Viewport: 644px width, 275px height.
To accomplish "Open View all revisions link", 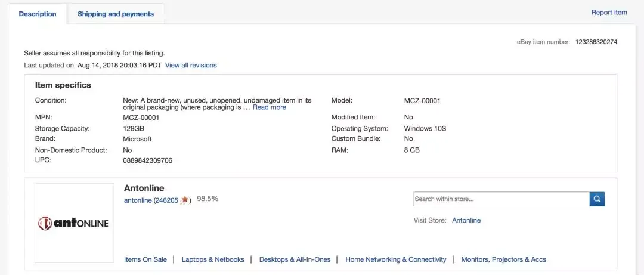I will pos(191,65).
